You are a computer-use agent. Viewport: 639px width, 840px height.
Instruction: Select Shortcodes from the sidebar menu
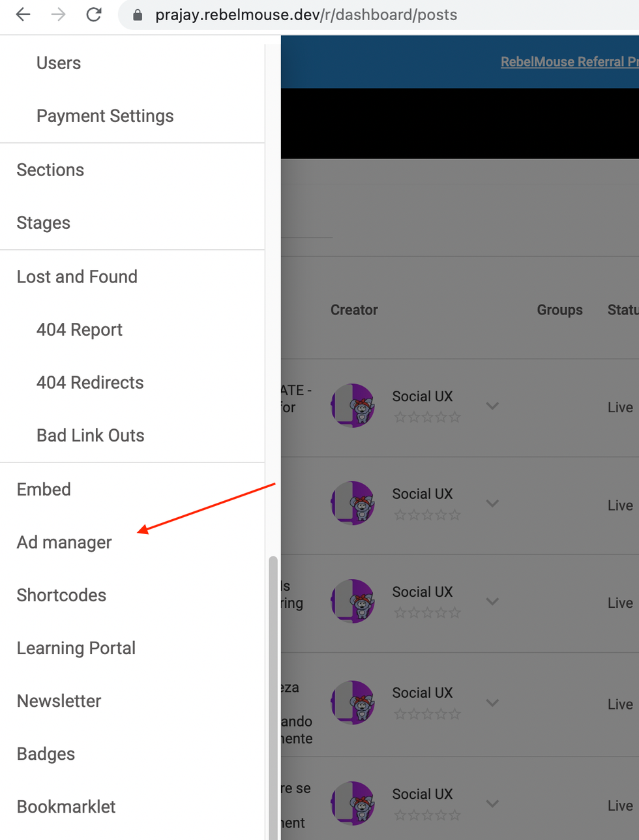pyautogui.click(x=61, y=595)
